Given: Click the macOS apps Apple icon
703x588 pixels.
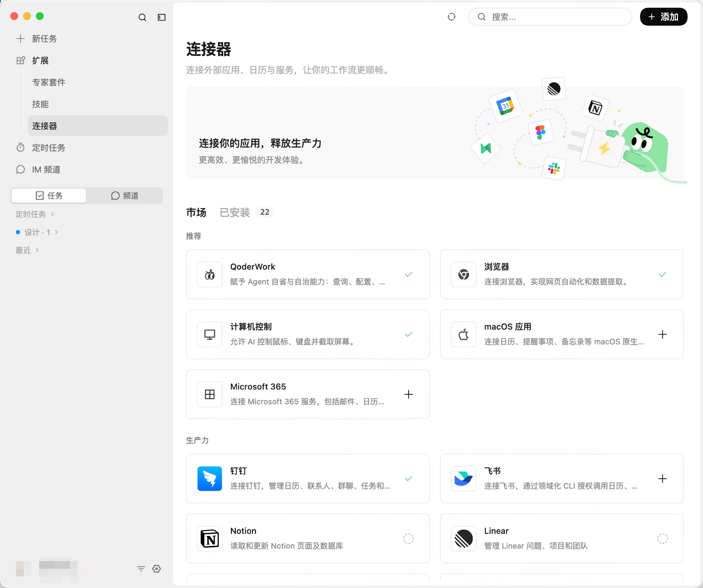Looking at the screenshot, I should tap(464, 334).
